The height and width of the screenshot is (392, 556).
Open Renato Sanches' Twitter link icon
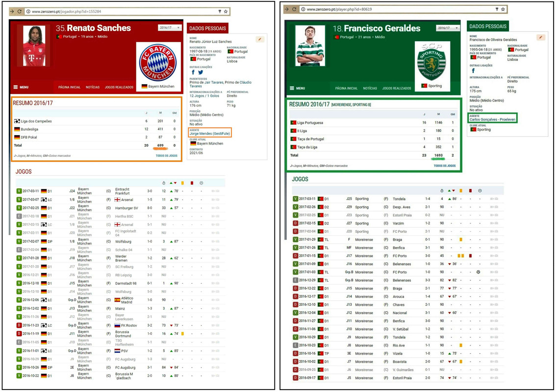click(x=201, y=73)
